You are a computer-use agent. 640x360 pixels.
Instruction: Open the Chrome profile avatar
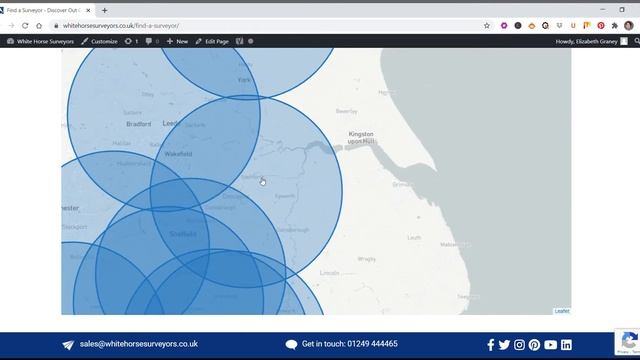click(x=629, y=25)
